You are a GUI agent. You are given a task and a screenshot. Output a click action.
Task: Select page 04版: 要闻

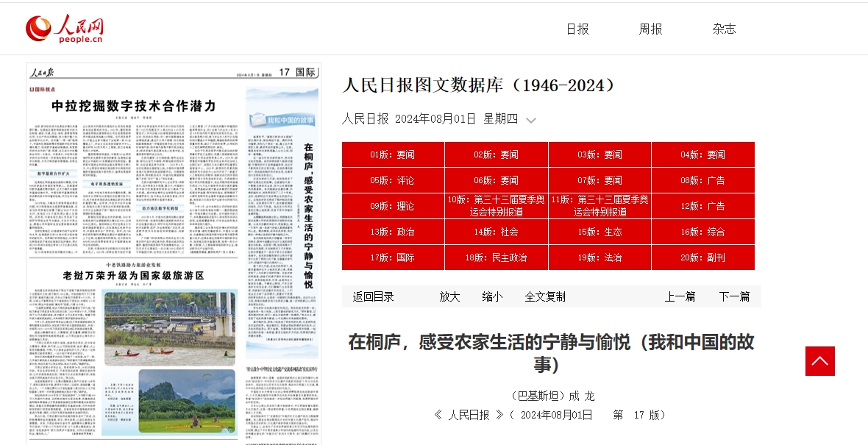703,154
